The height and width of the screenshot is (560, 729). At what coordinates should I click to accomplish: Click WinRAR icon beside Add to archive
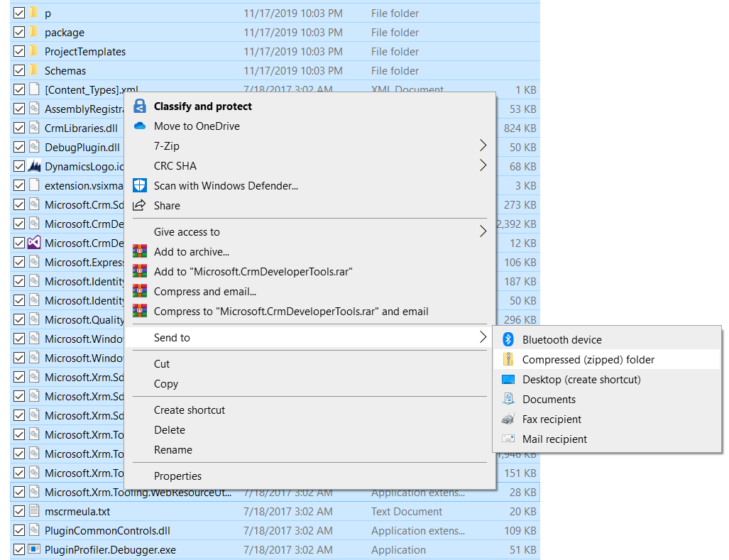click(x=139, y=251)
